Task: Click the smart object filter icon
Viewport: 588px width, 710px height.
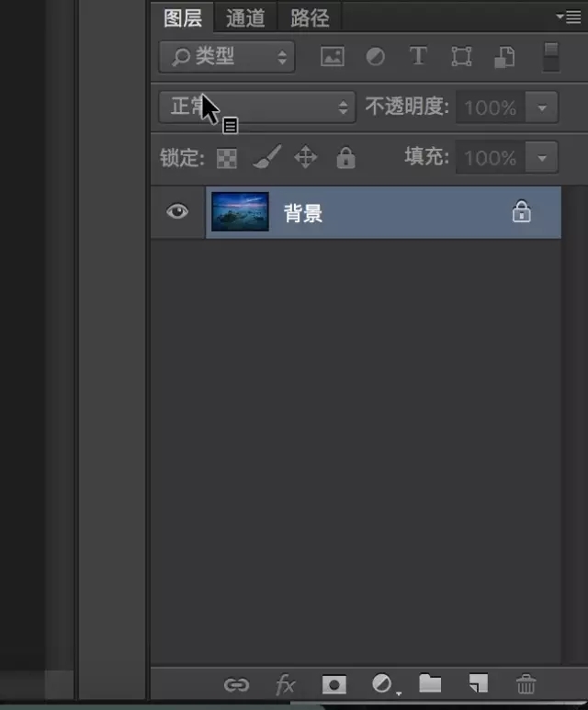Action: (x=503, y=57)
